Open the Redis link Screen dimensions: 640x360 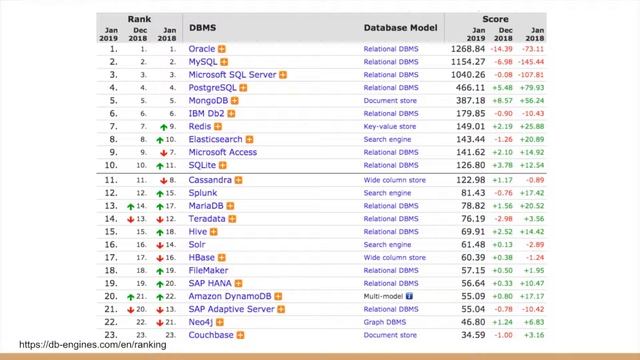(x=200, y=127)
